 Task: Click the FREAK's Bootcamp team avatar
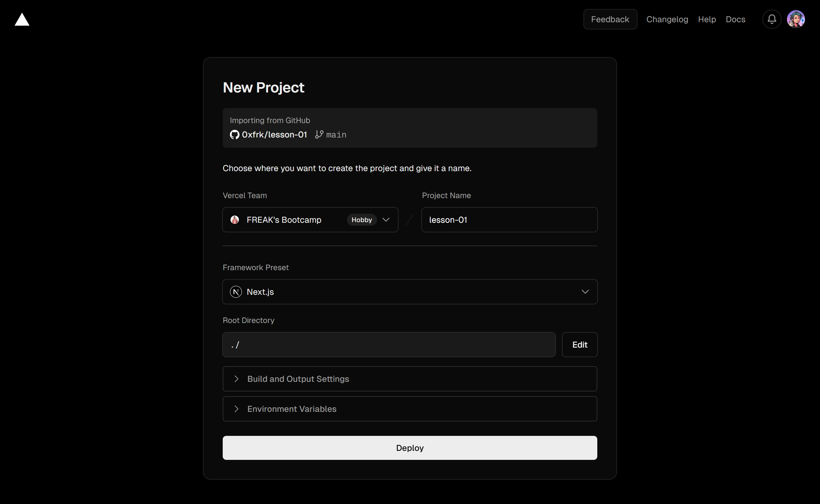[x=235, y=220]
